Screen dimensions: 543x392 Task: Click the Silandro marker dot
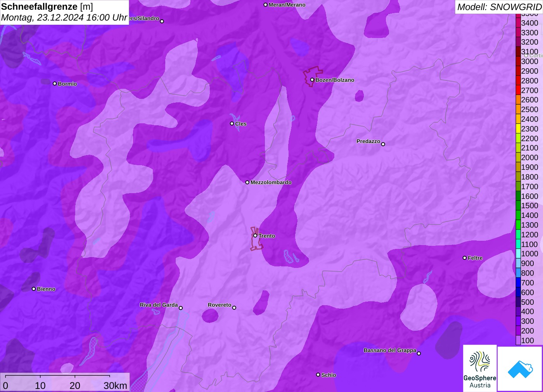162,21
